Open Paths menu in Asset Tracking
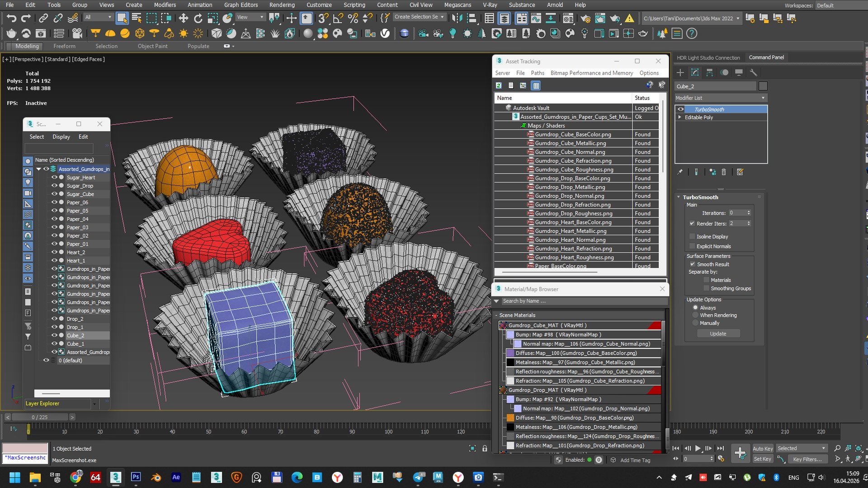 click(x=537, y=73)
